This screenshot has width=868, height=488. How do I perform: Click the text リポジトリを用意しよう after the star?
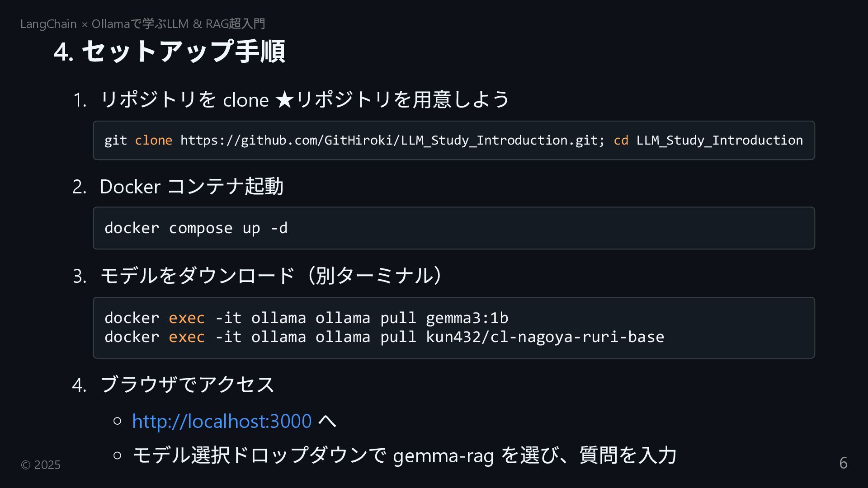pos(402,100)
